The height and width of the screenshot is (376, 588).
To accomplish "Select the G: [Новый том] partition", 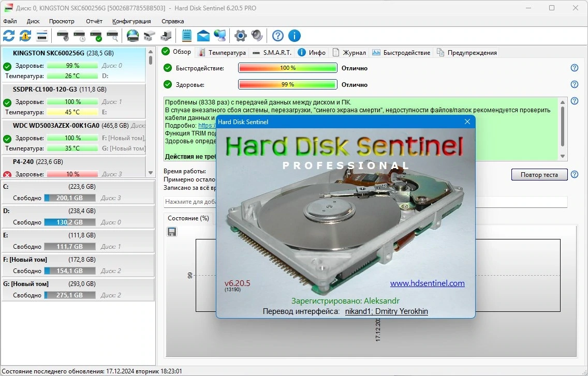I will (78, 290).
